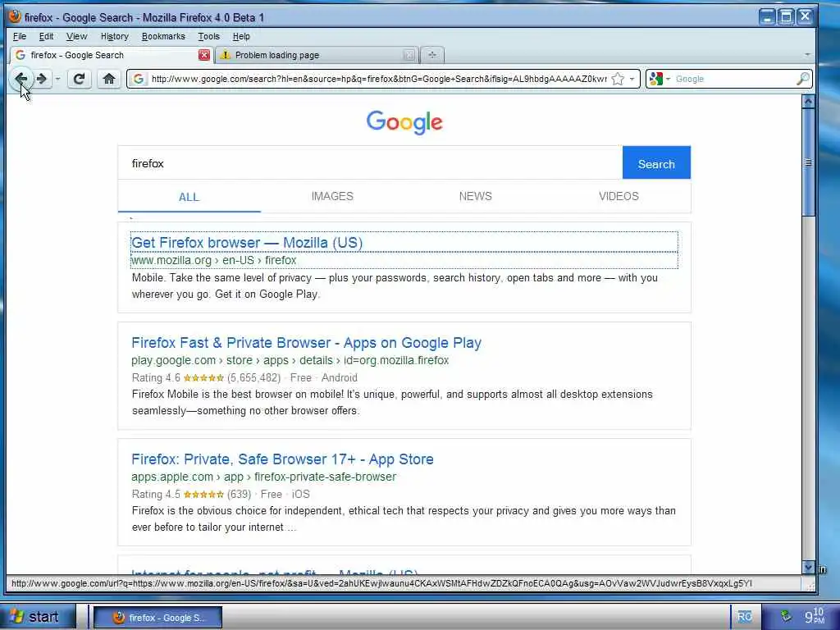Screen dimensions: 840x630
Task: Reload the current page
Action: tap(80, 80)
